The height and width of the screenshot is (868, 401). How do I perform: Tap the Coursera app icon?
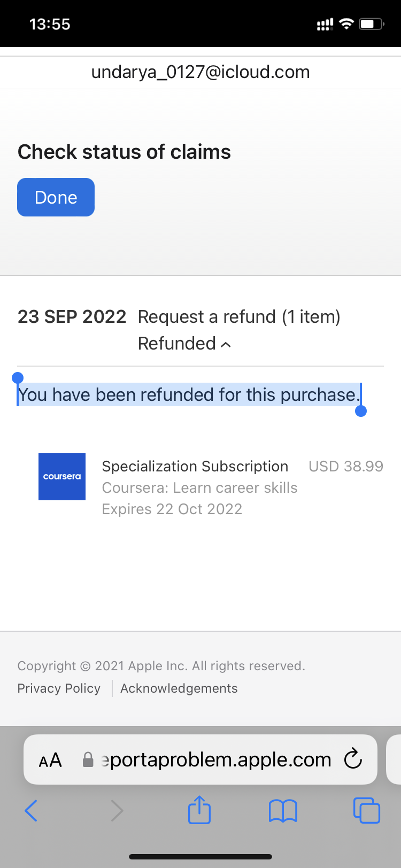click(62, 477)
